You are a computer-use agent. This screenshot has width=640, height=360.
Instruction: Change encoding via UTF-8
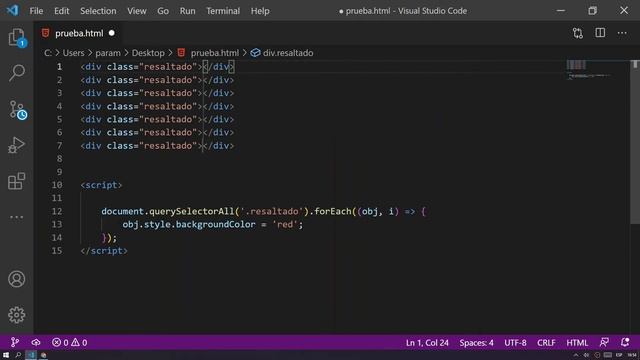[x=515, y=342]
